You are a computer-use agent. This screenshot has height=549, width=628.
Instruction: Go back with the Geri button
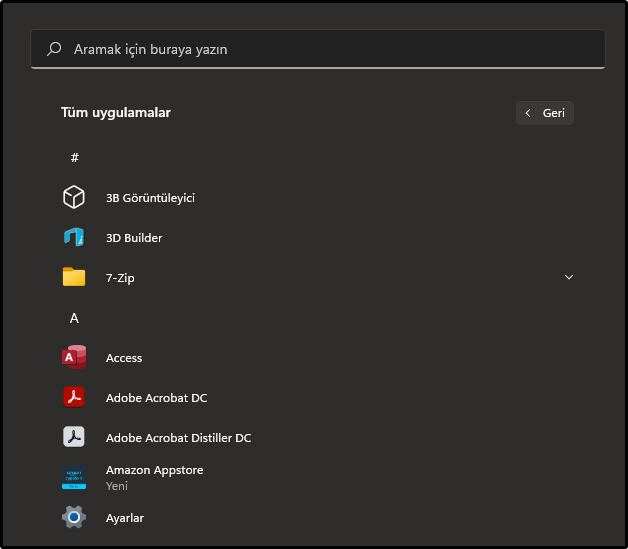pyautogui.click(x=545, y=113)
